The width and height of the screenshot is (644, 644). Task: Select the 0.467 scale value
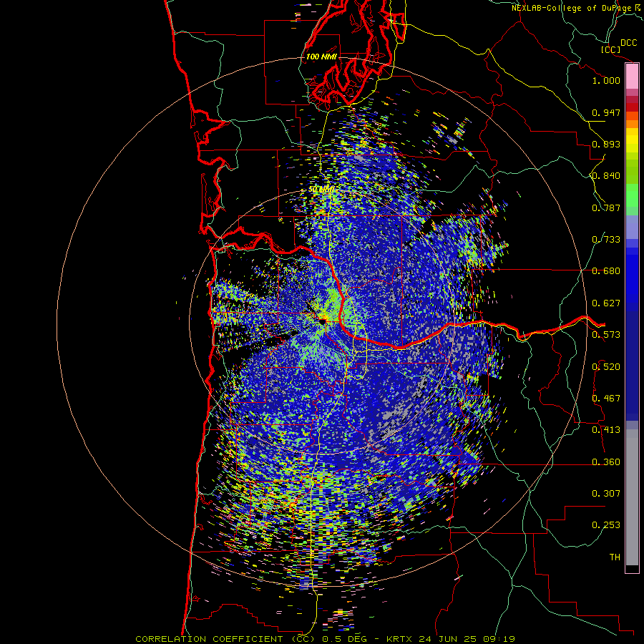[x=606, y=399]
